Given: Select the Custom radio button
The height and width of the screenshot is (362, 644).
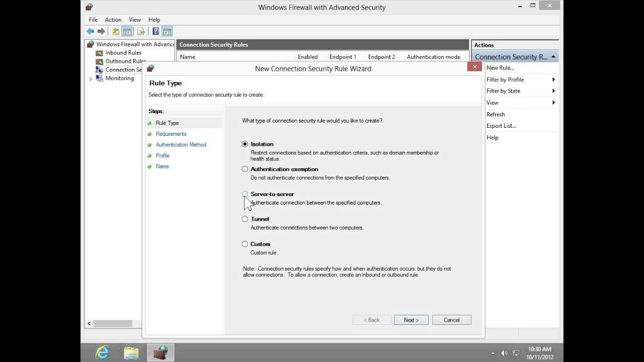Looking at the screenshot, I should tap(245, 244).
